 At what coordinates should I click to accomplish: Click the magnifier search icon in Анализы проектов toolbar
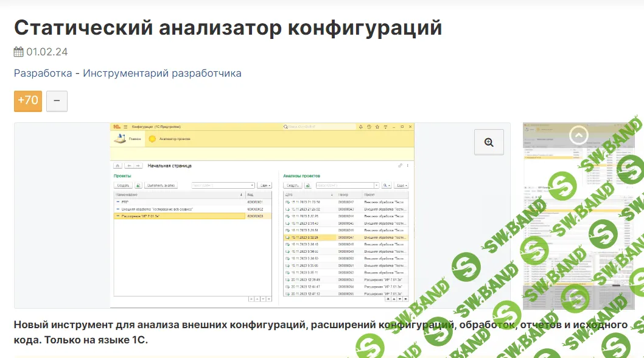click(x=384, y=185)
